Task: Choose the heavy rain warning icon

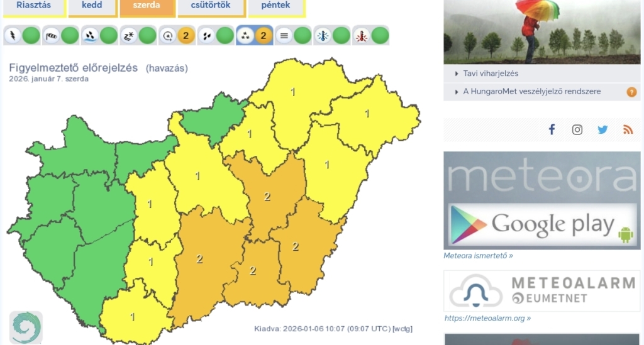Action: [90, 36]
